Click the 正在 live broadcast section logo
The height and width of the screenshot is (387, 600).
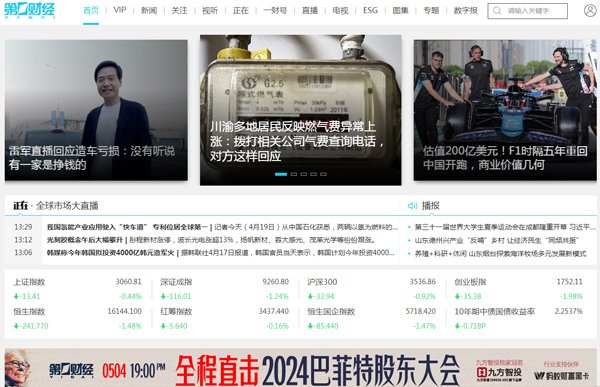pos(21,206)
